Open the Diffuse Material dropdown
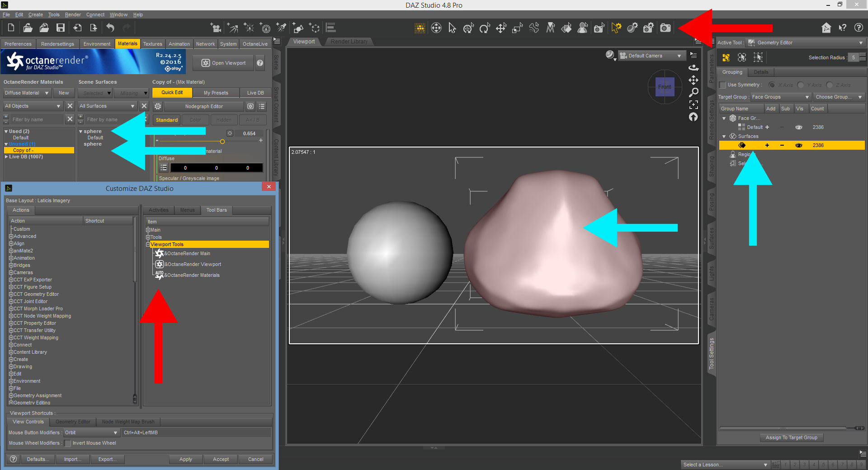Screen dimensions: 868x470 (27, 93)
